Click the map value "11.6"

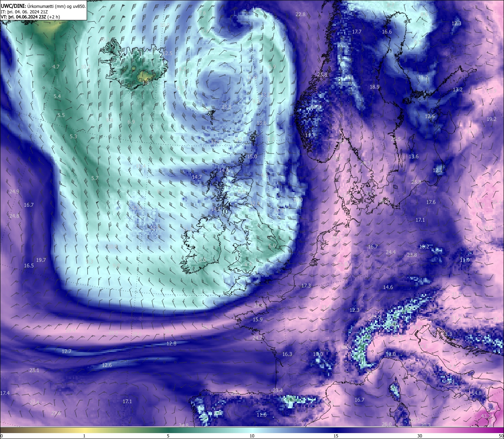tap(261, 415)
